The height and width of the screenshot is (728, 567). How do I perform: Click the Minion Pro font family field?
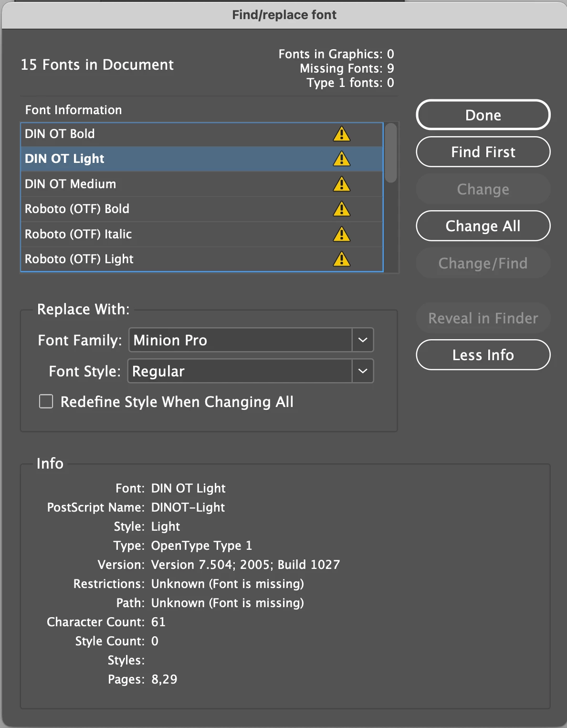241,340
